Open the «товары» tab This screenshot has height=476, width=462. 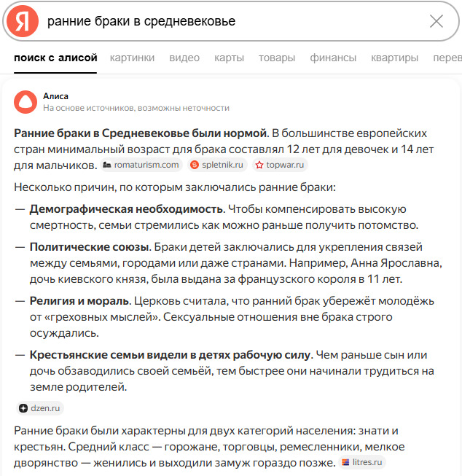(277, 58)
